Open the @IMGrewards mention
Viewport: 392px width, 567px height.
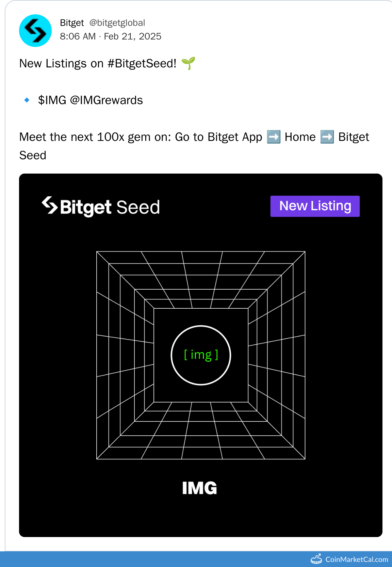click(x=106, y=100)
